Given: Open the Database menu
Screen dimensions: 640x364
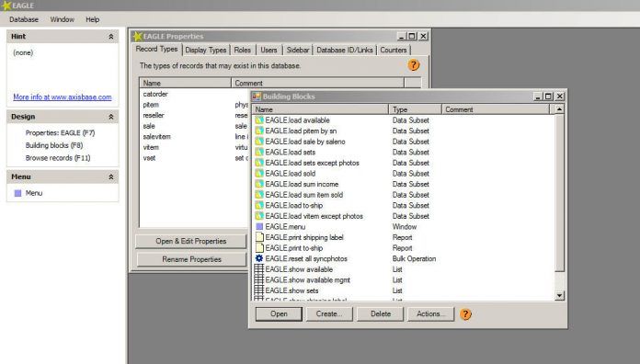Looking at the screenshot, I should pos(24,19).
